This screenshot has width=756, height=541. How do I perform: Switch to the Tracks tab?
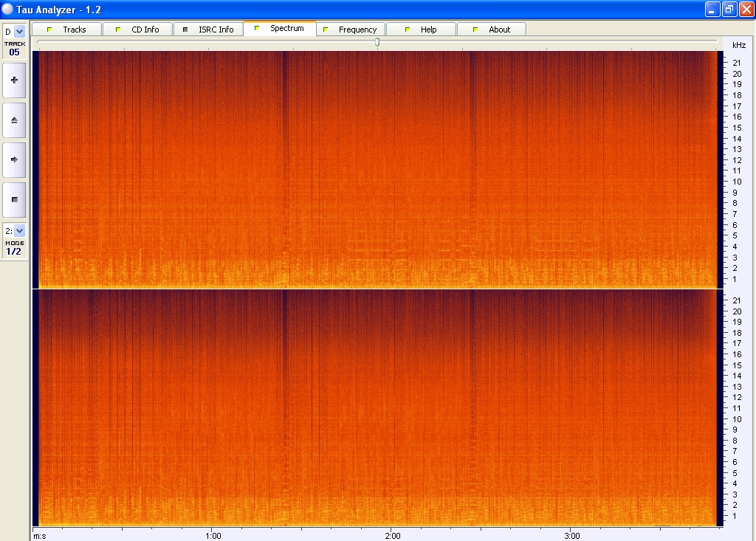[74, 30]
